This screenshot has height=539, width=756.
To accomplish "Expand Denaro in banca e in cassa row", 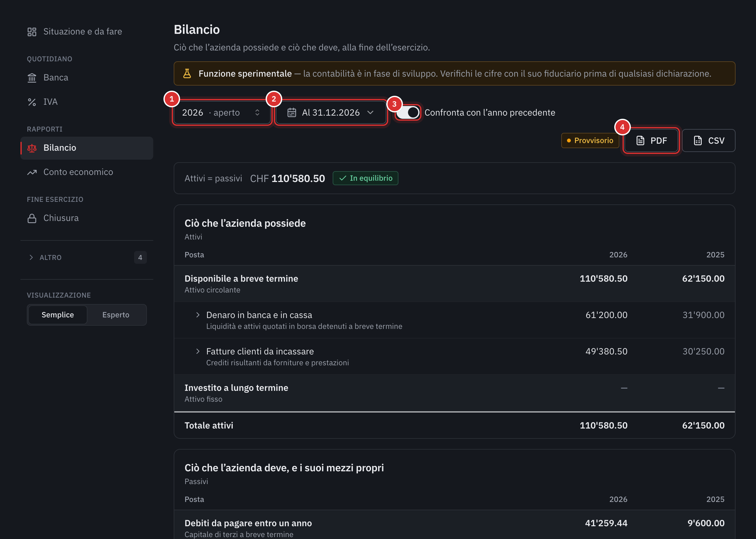I will (x=198, y=315).
